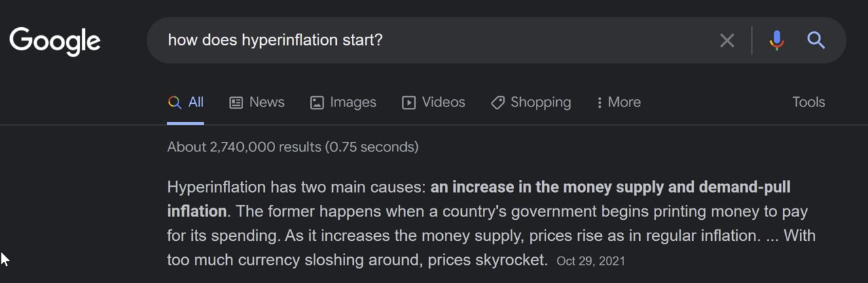The image size is (868, 283).
Task: Open the Shopping results tab
Action: [530, 102]
